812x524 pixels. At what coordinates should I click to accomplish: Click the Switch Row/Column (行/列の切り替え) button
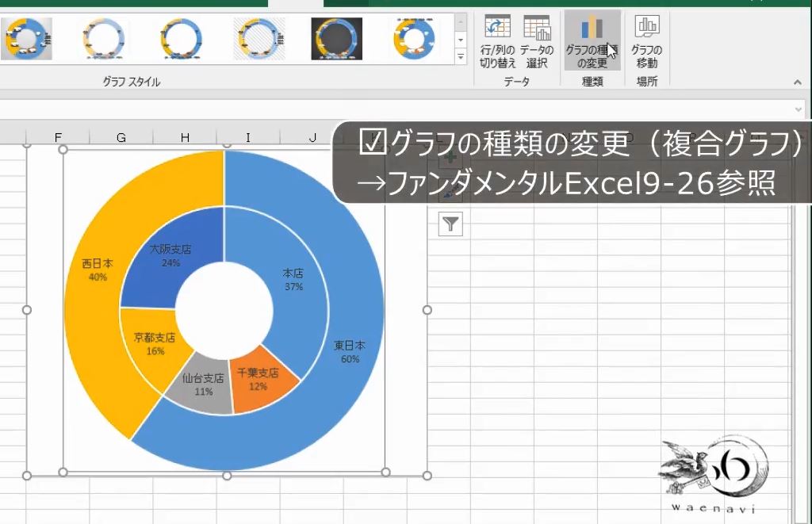click(497, 43)
